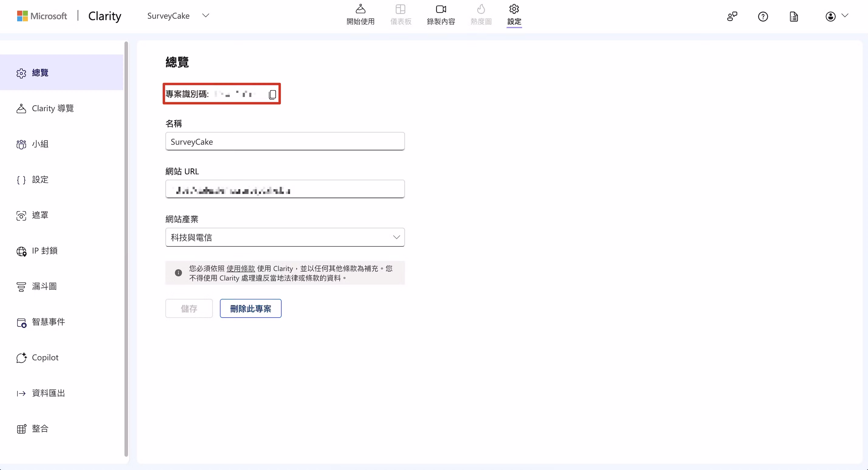Go to the 錄製內容 tab
Image resolution: width=868 pixels, height=470 pixels.
tap(441, 15)
